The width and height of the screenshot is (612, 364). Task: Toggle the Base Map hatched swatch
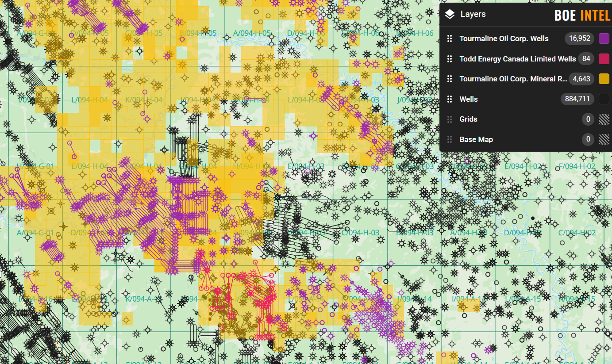[x=604, y=139]
